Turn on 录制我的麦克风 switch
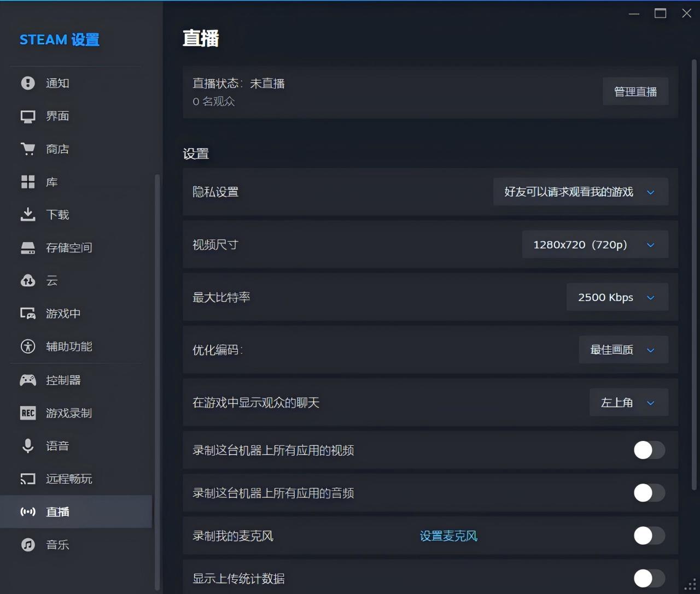The width and height of the screenshot is (700, 594). pyautogui.click(x=649, y=536)
